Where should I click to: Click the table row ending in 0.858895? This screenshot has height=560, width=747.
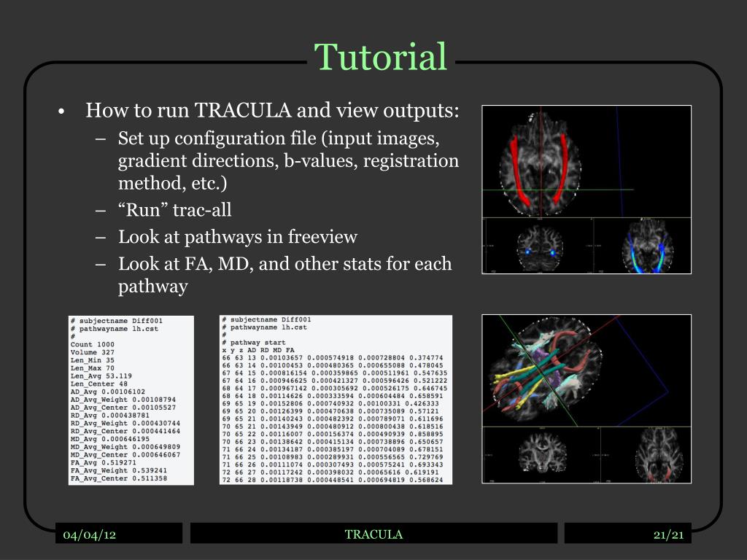coord(333,434)
